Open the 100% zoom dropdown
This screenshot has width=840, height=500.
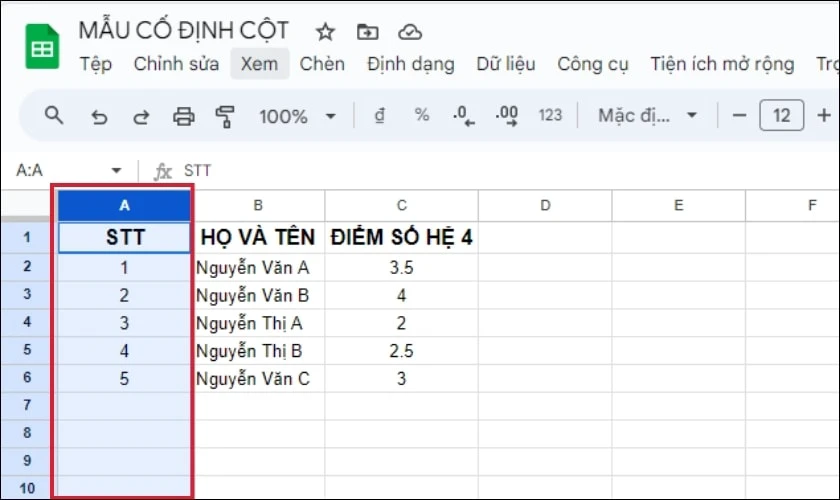point(297,116)
